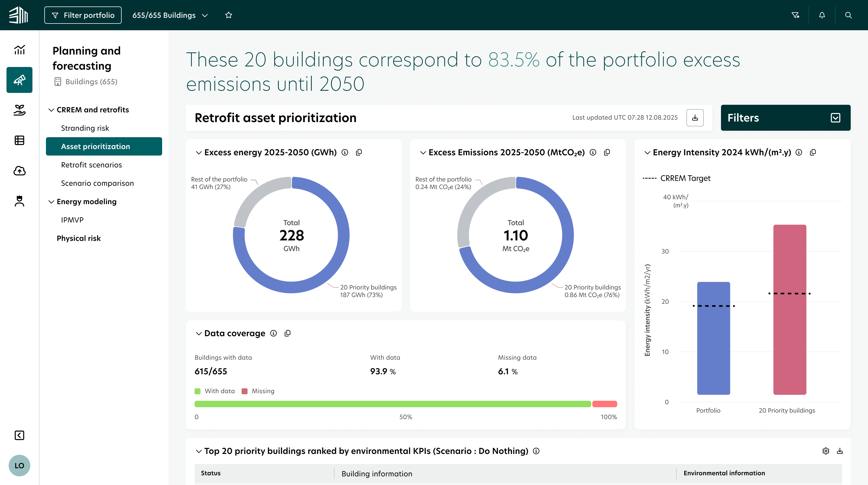Open the search magnifier icon
The width and height of the screenshot is (868, 485).
point(849,15)
